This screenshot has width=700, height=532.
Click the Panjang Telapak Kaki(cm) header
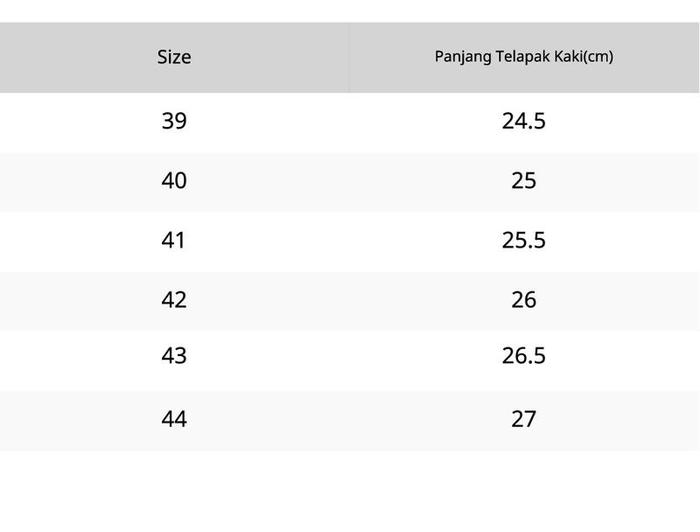coord(523,56)
